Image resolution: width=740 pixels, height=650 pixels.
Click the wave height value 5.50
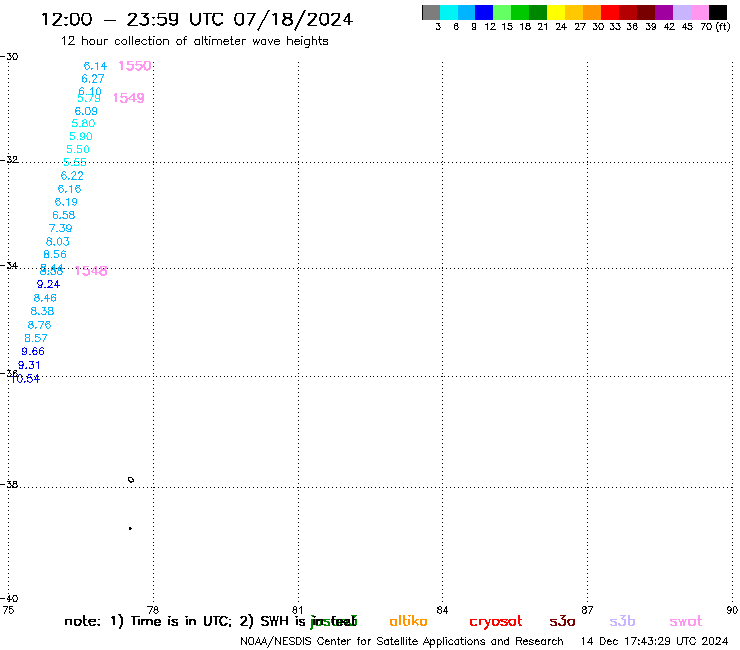tap(78, 149)
